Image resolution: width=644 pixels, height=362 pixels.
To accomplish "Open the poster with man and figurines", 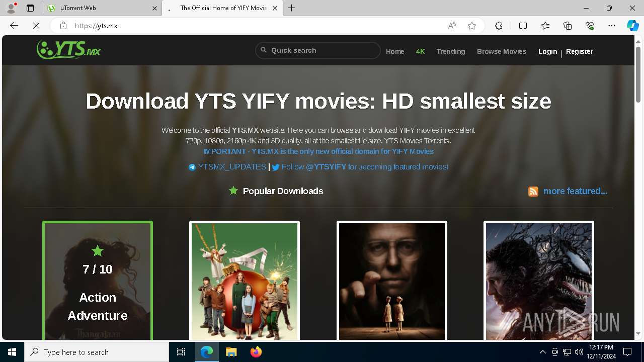I will click(x=392, y=281).
